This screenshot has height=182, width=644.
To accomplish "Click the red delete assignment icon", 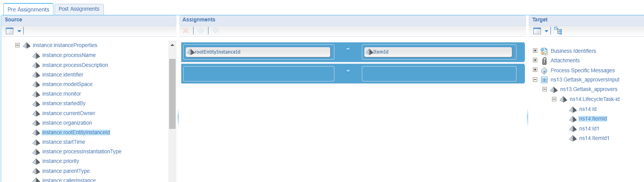I will click(186, 31).
